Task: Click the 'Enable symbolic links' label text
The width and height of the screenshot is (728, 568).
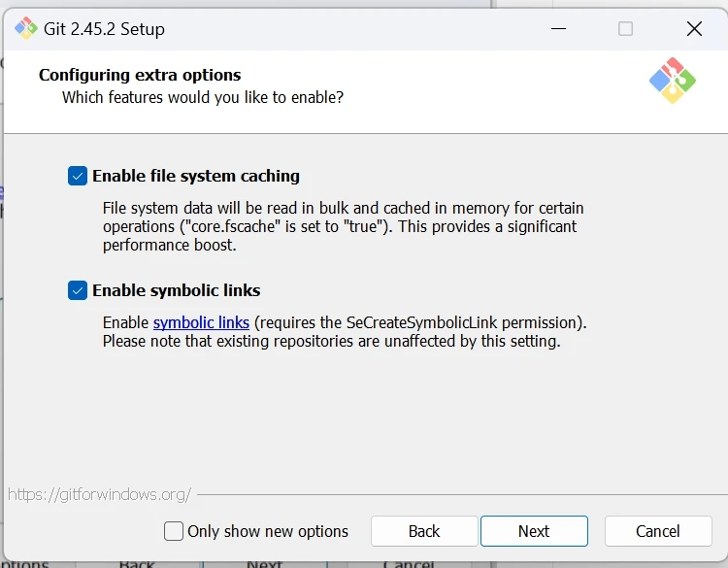Action: coord(177,290)
